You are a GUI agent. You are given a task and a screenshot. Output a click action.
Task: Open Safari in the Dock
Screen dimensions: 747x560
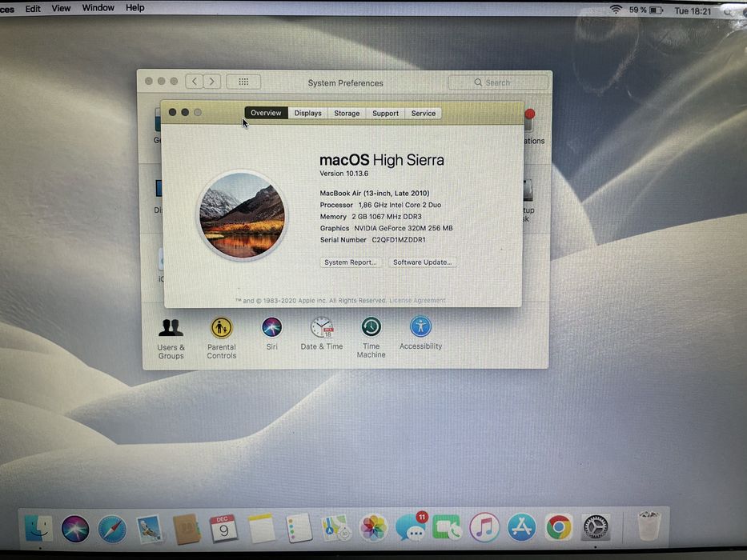click(112, 529)
